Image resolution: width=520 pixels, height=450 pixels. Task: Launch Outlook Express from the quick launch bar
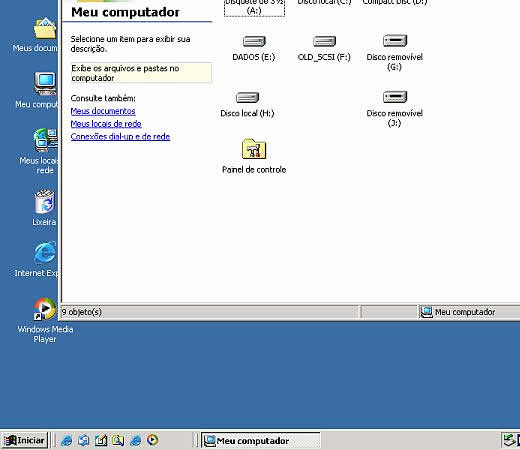(x=83, y=441)
